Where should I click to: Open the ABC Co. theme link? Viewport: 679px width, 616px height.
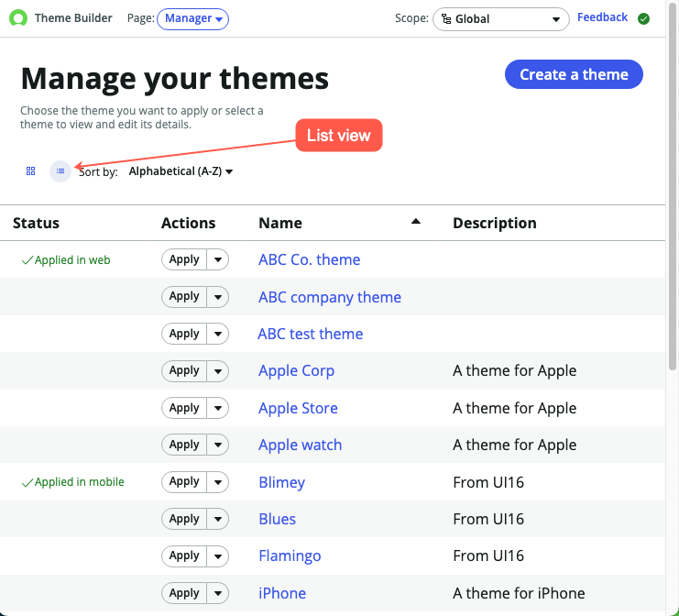[x=309, y=259]
